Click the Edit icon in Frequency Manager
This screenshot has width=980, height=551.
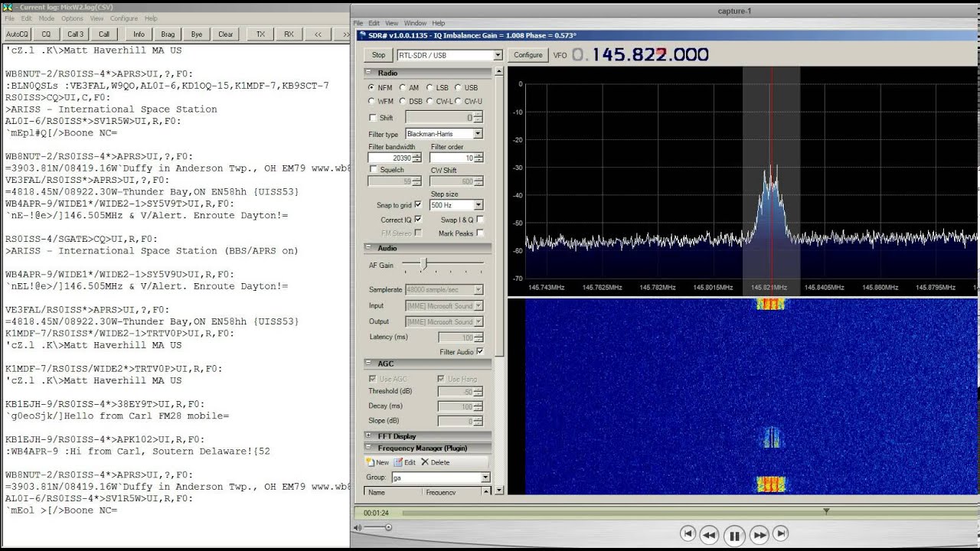click(x=398, y=462)
